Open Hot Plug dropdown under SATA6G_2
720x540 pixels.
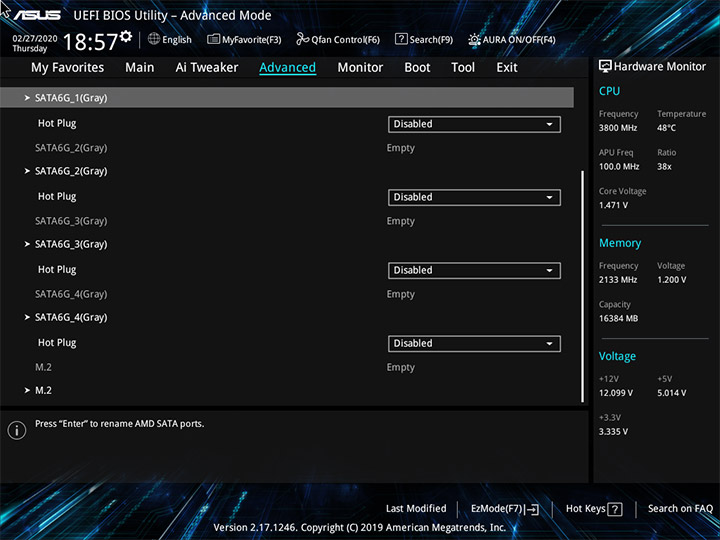pyautogui.click(x=474, y=197)
